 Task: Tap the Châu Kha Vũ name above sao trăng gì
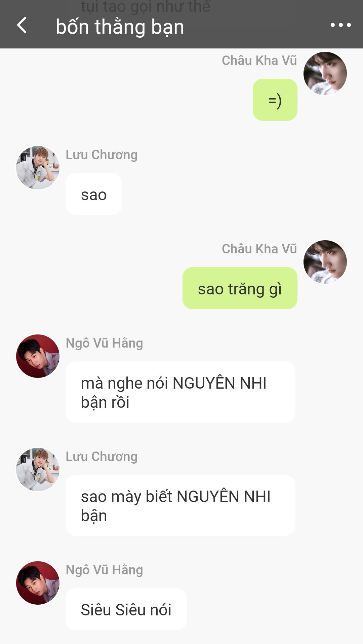pyautogui.click(x=259, y=249)
